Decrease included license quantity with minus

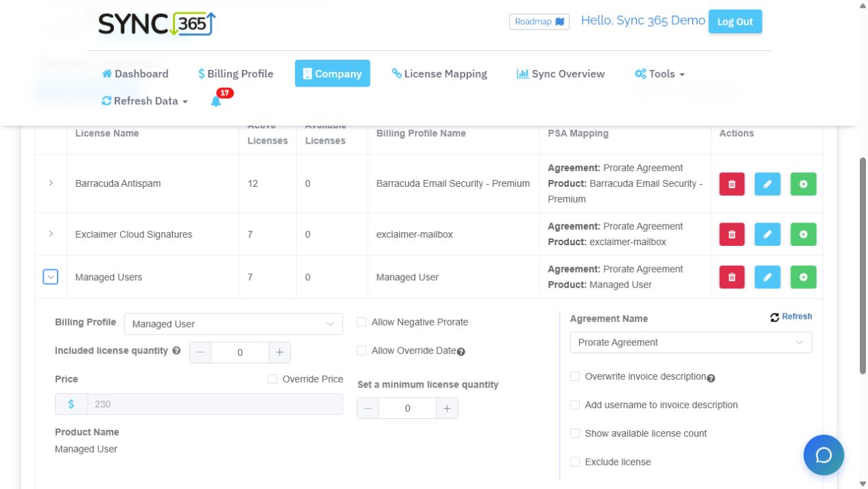coord(200,352)
